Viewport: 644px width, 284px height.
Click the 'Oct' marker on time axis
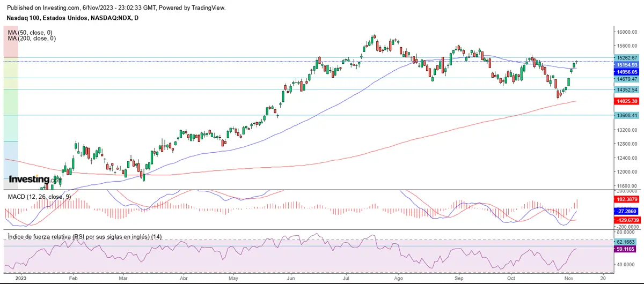(511, 279)
